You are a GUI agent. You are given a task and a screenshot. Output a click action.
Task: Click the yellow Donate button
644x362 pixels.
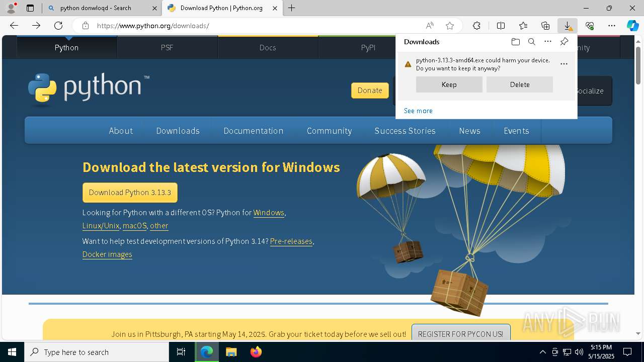click(370, 90)
